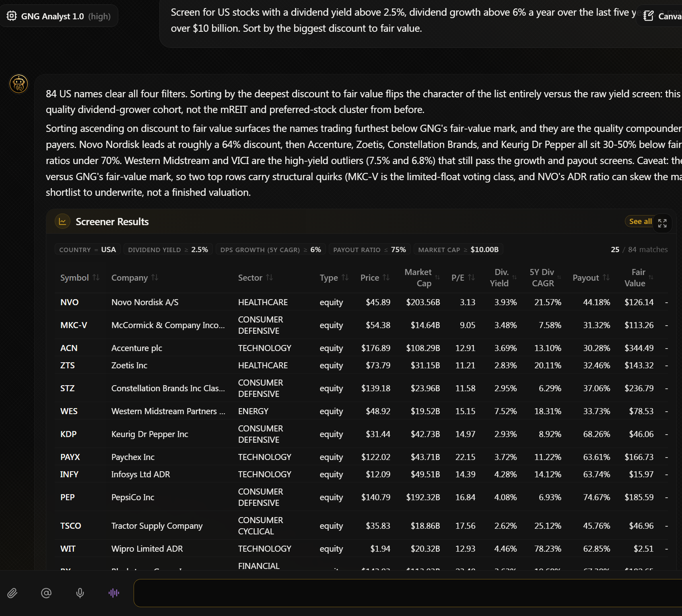Open the purple audio waveform icon
This screenshot has height=616, width=682.
point(114,593)
